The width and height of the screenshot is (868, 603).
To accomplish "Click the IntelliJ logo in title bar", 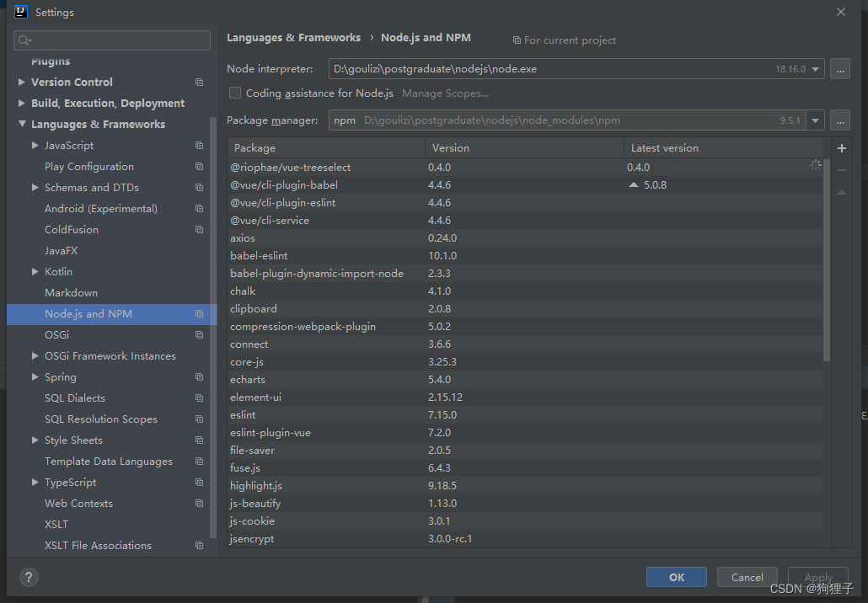I will pos(21,12).
